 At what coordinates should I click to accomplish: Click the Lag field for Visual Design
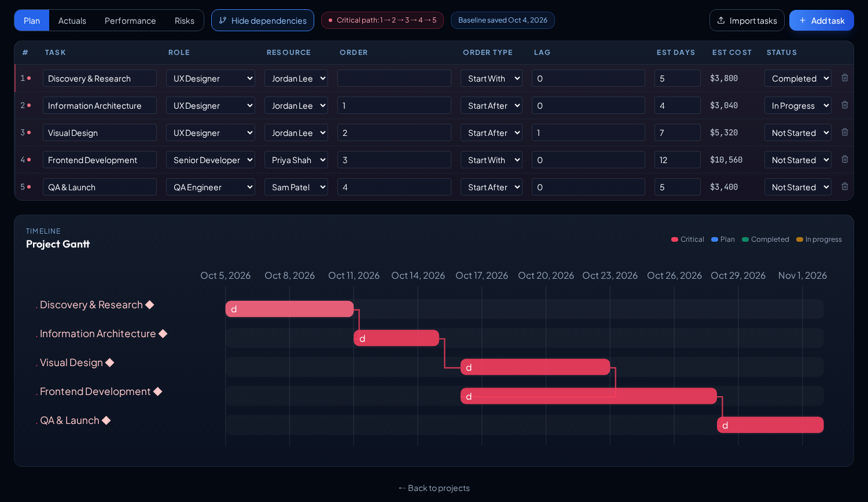[x=589, y=132]
